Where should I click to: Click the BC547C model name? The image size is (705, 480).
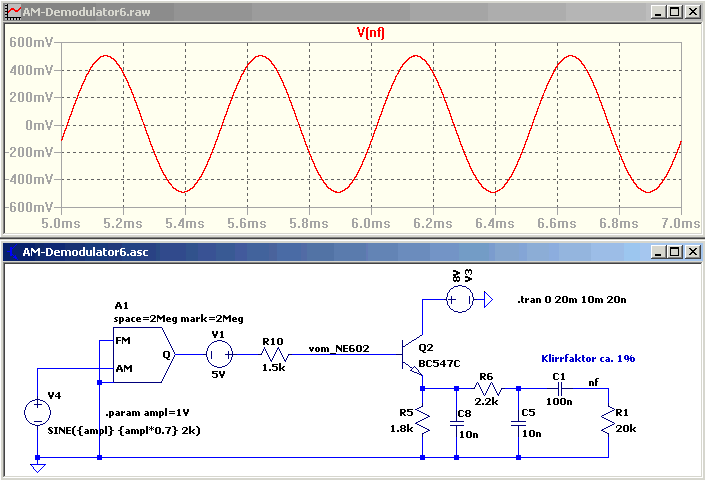439,363
